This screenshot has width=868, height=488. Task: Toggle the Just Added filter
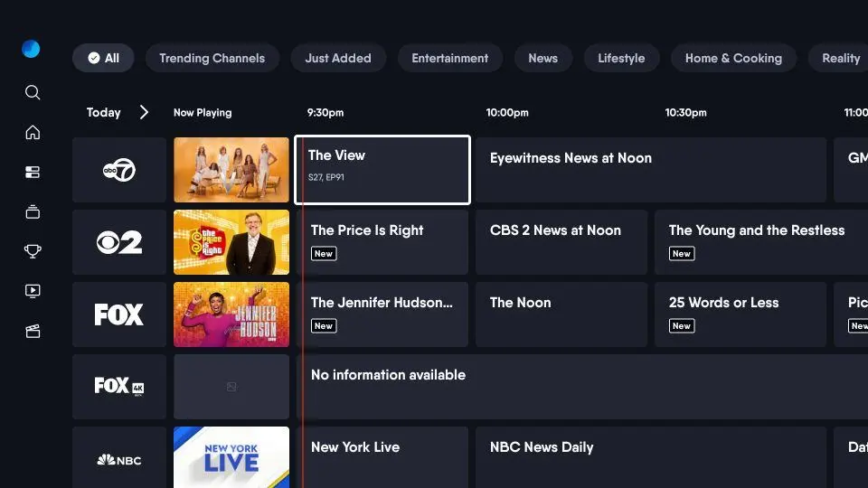[x=338, y=58]
